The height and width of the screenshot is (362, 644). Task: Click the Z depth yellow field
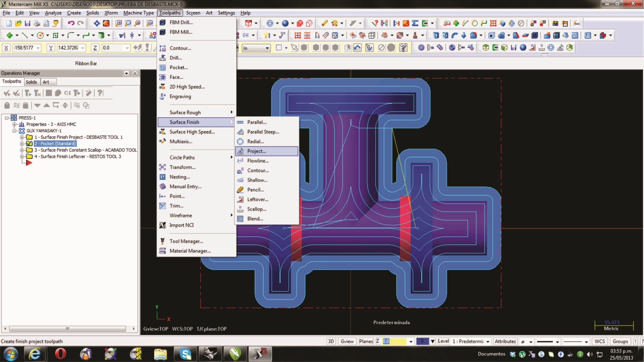click(x=394, y=341)
